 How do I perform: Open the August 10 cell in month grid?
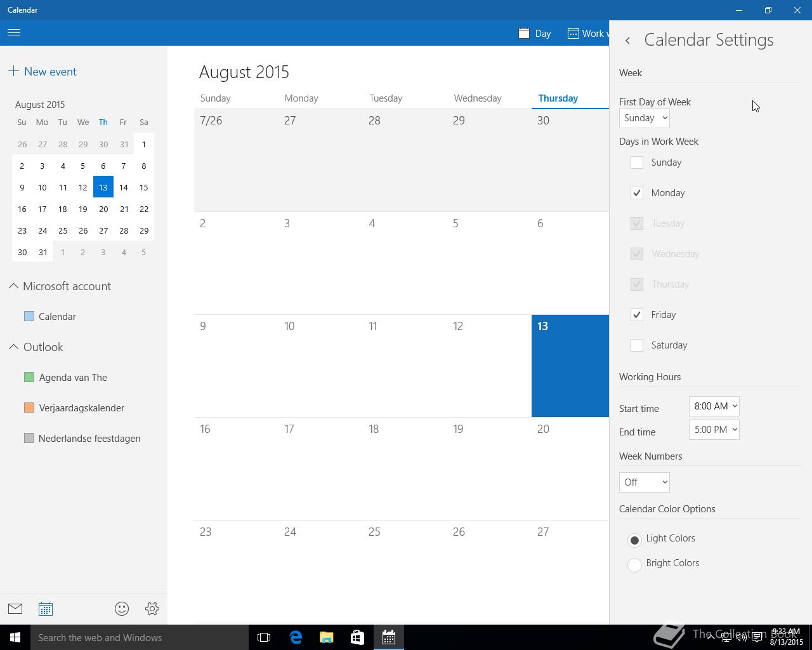320,366
